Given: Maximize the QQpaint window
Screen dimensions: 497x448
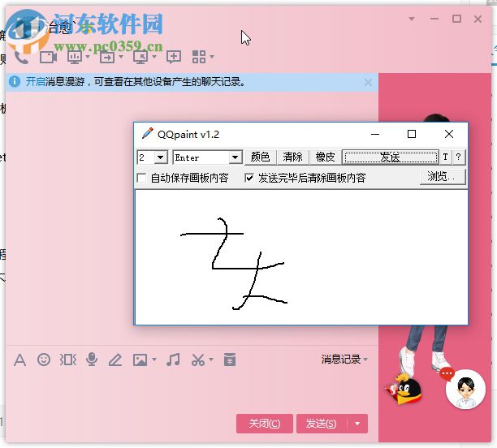Looking at the screenshot, I should click(412, 134).
